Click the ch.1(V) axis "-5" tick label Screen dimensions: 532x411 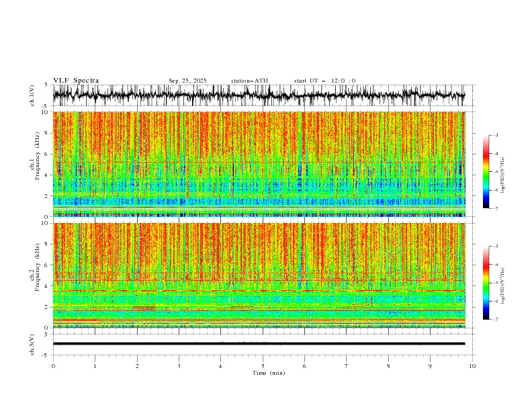tap(46, 106)
